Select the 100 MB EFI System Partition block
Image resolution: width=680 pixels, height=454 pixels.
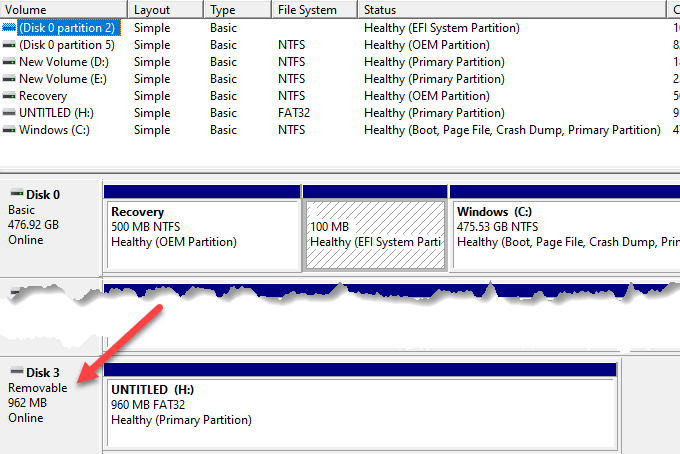click(x=375, y=235)
